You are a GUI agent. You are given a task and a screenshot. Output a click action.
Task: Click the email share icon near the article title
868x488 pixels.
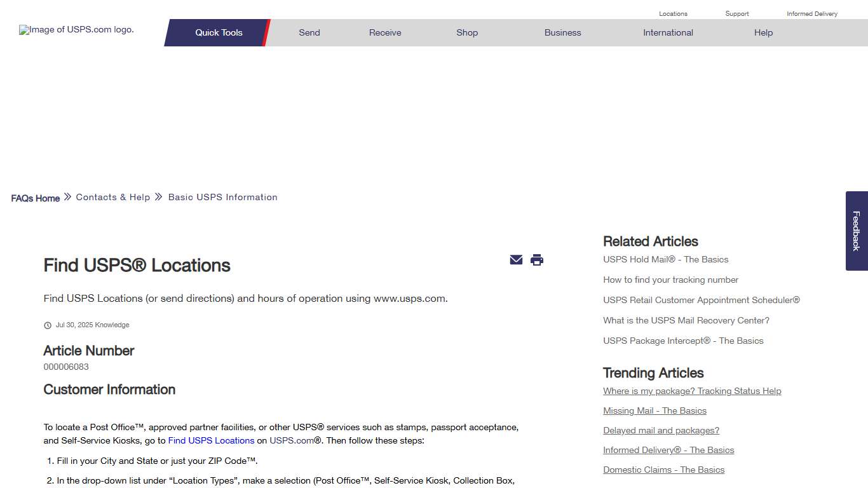tap(516, 260)
